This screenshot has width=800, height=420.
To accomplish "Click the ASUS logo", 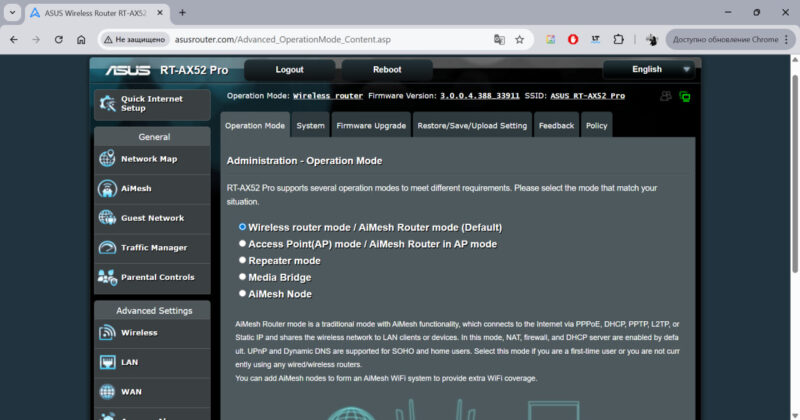I will click(x=128, y=70).
